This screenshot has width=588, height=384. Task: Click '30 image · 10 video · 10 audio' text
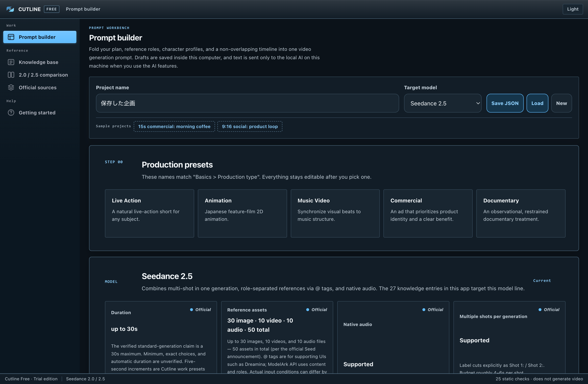click(260, 325)
